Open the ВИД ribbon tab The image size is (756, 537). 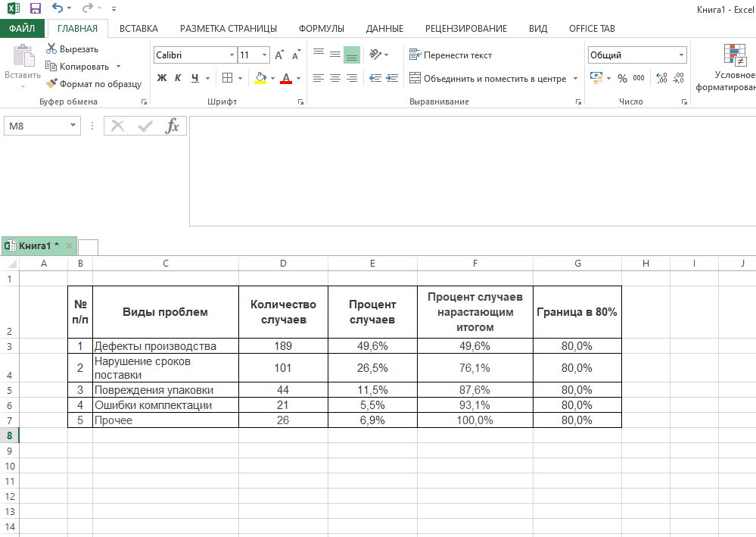[538, 29]
